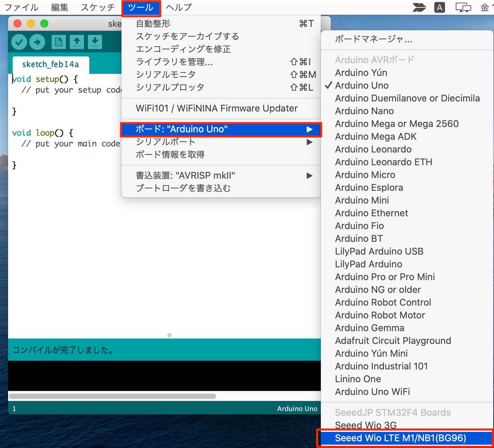494x448 pixels.
Task: Open シリアルモニタ
Action: click(x=221, y=75)
